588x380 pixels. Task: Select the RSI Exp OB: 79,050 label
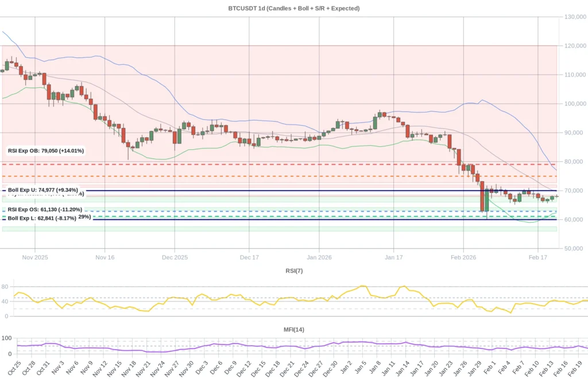pyautogui.click(x=45, y=150)
